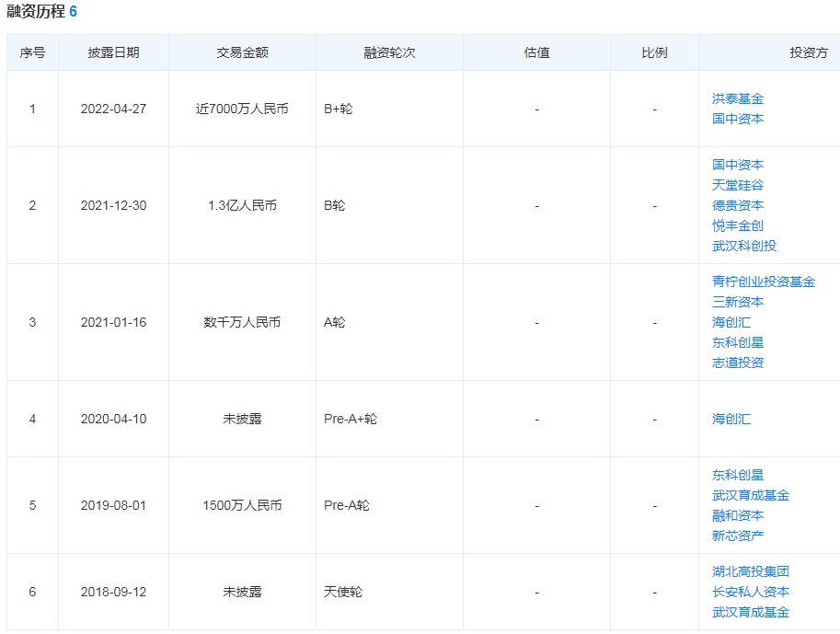Click the 披露日期 column header
Screen dimensions: 840x634
pyautogui.click(x=113, y=52)
